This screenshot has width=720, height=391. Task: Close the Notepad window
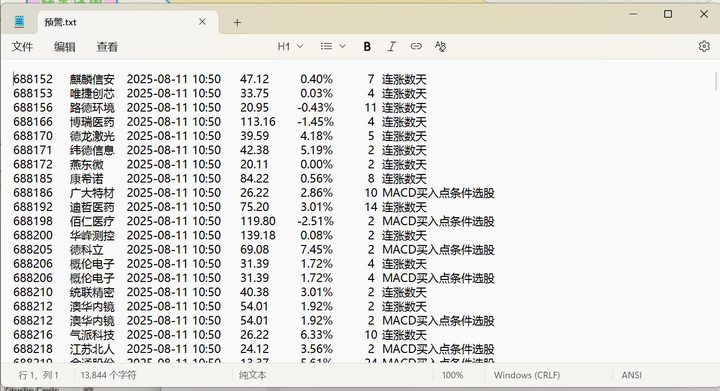(x=703, y=14)
